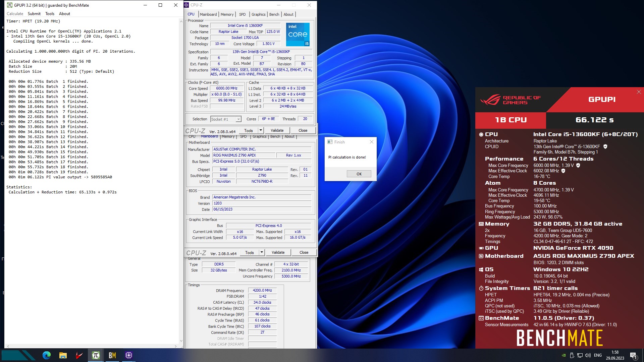Image resolution: width=644 pixels, height=362 pixels.
Task: Click the taskbar clock showing 1:58
Action: [615, 355]
